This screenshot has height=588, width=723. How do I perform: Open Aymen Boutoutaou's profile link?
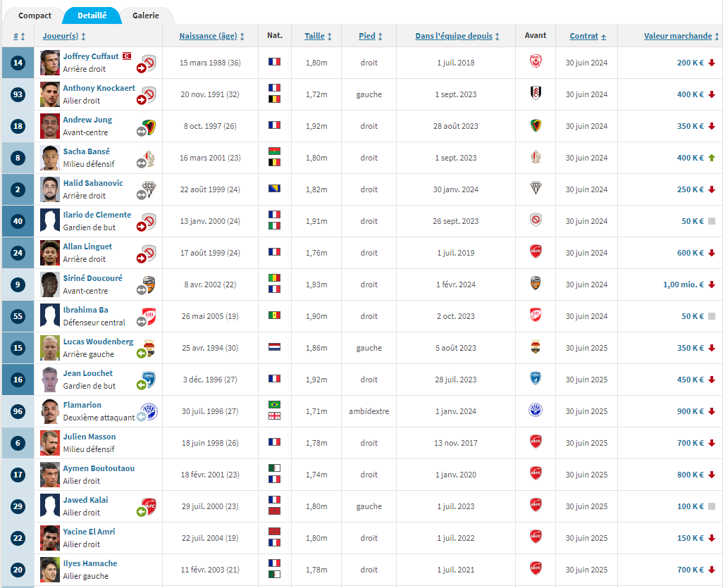[x=99, y=468]
